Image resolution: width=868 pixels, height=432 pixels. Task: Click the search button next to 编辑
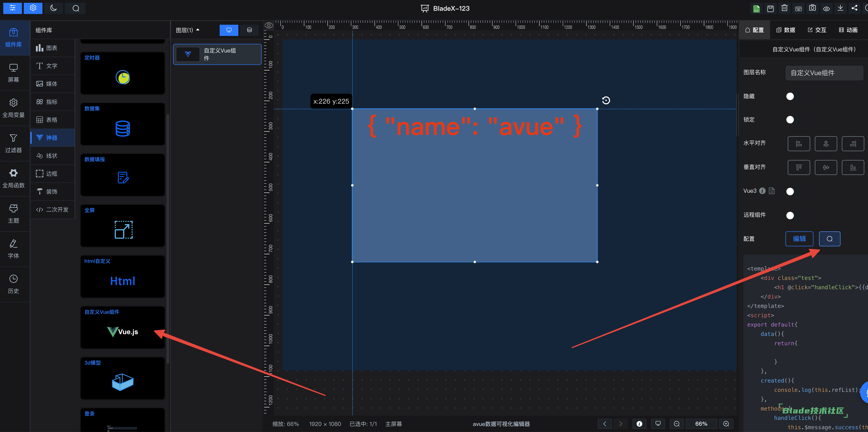tap(829, 239)
